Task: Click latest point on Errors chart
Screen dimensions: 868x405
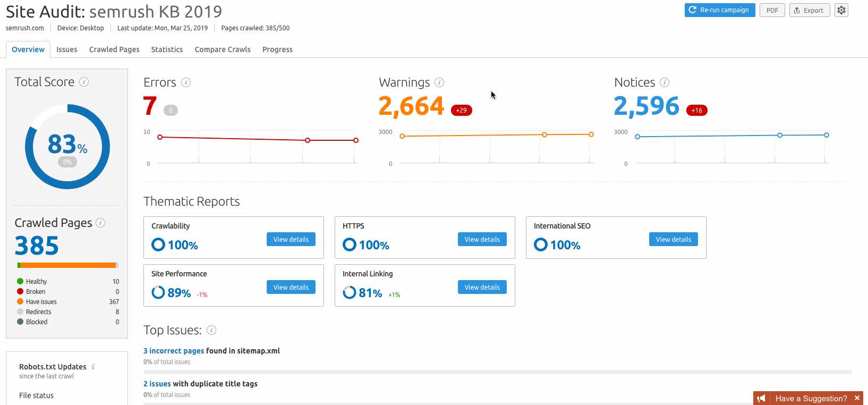Action: click(356, 140)
